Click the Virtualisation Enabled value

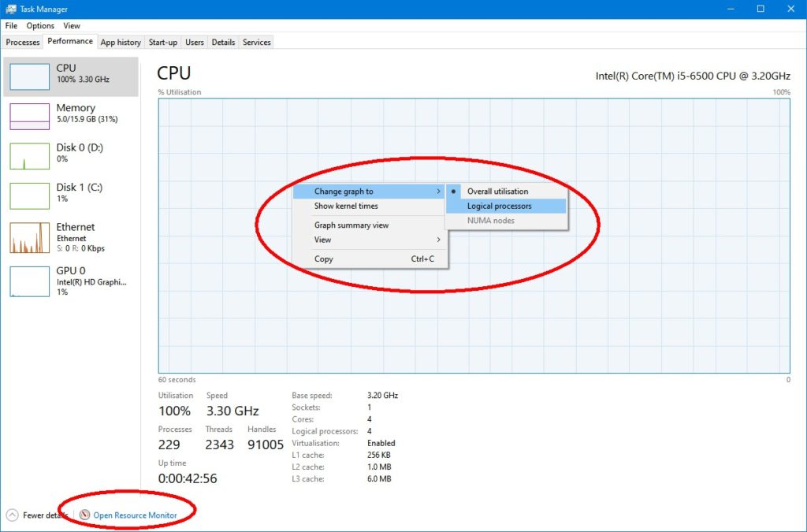(x=381, y=443)
